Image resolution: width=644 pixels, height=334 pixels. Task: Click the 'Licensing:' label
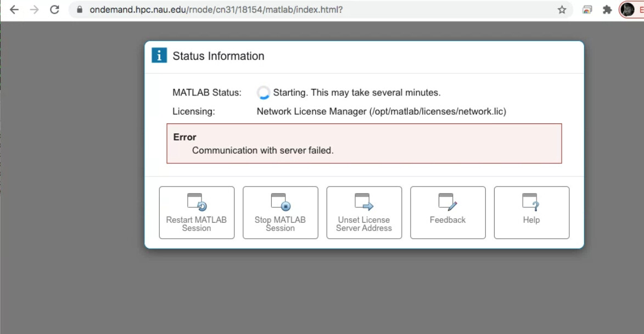193,111
